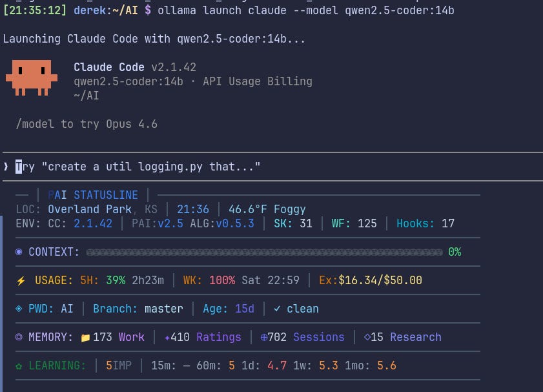Image resolution: width=543 pixels, height=392 pixels.
Task: Click the folder icon next to 173 Work
Action: coord(85,337)
